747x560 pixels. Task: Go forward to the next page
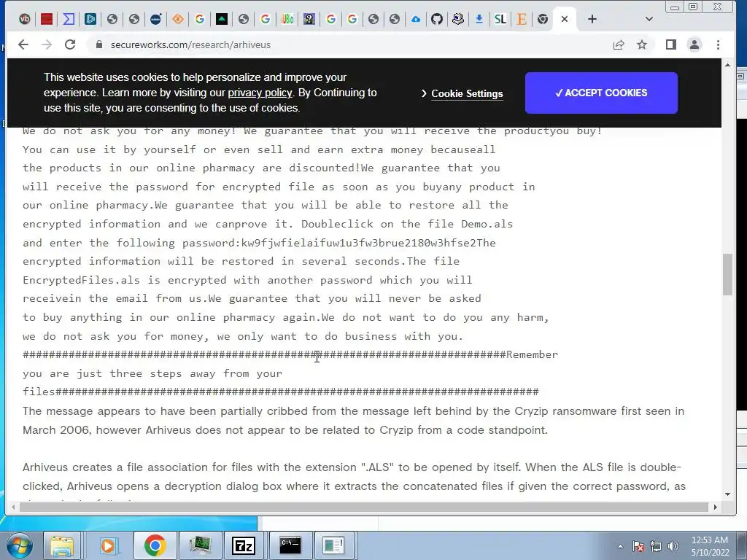[x=47, y=44]
